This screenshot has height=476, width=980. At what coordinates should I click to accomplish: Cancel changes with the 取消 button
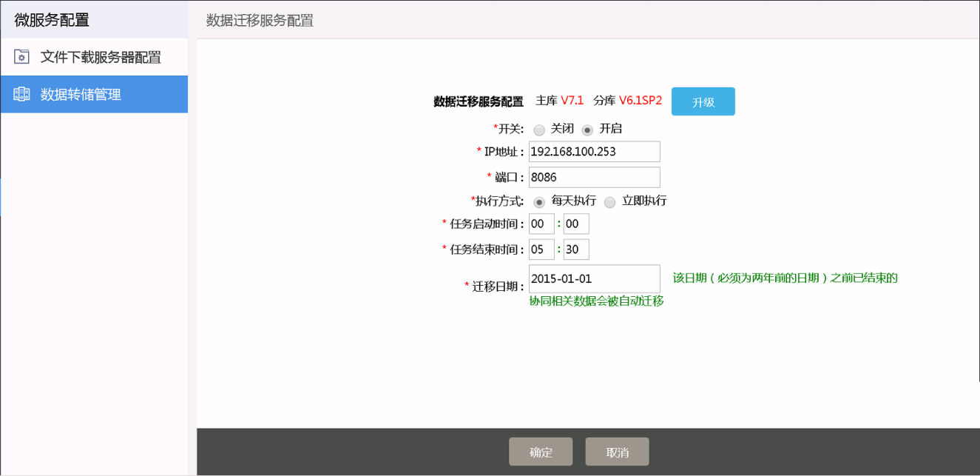(617, 452)
